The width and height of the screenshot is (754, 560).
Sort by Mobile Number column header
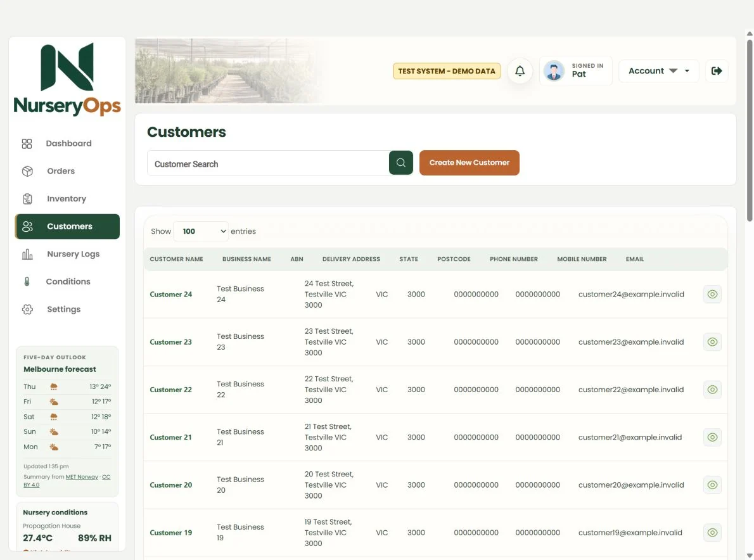pos(582,259)
